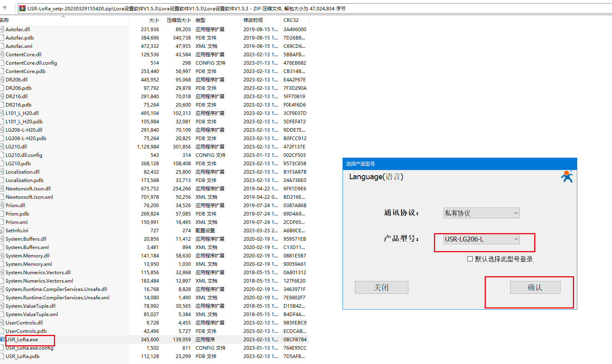
Task: Select Localization.pdb file
Action: (x=24, y=180)
